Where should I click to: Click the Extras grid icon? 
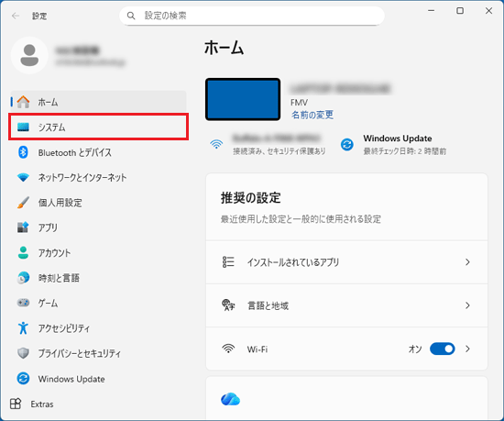(16, 404)
